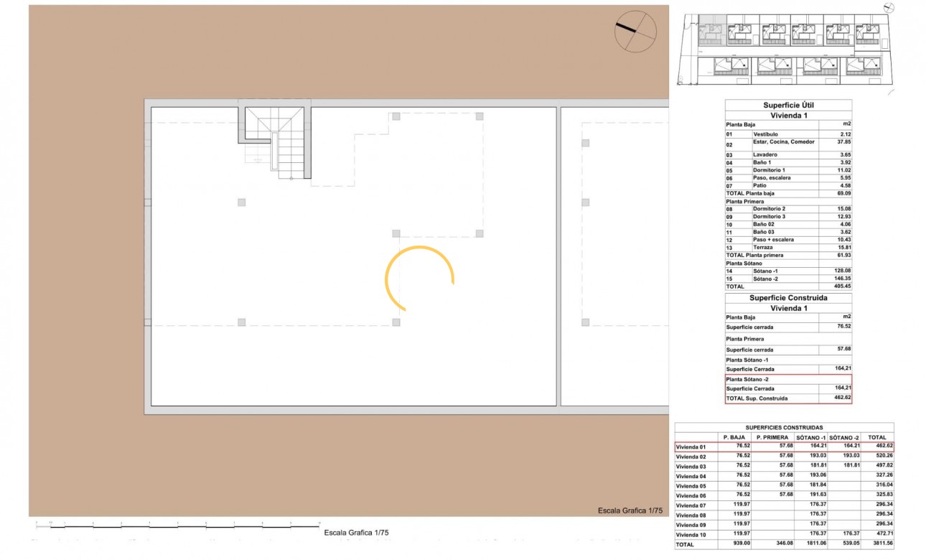Click the 'Vivienda 10' table row label
Image resolution: width=926 pixels, height=560 pixels.
click(x=691, y=534)
